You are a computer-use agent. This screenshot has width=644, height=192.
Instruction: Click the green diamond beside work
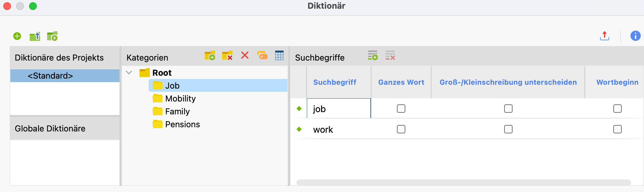299,129
